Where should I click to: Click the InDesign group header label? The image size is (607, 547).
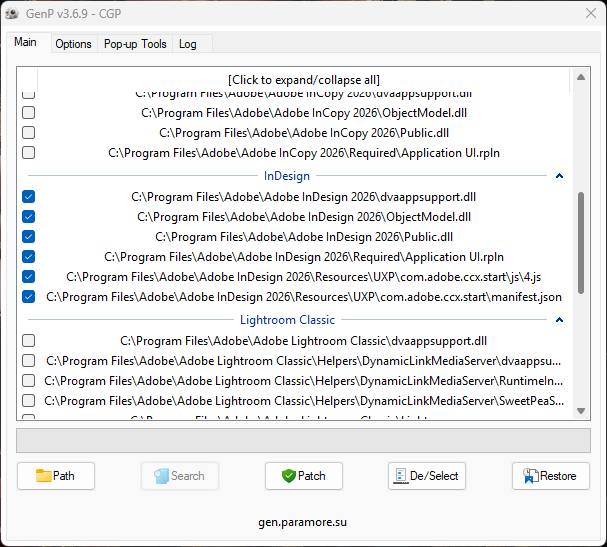pos(287,176)
